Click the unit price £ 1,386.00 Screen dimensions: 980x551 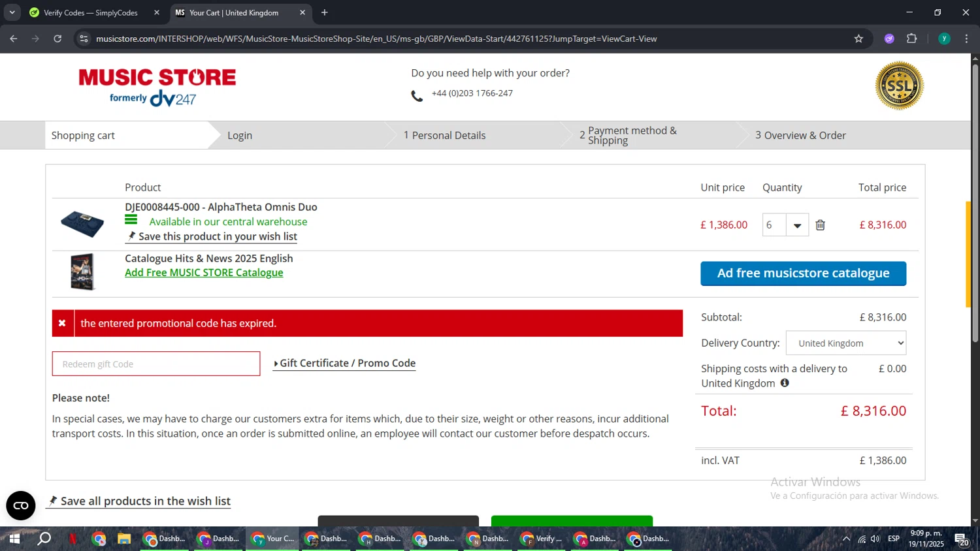(724, 225)
